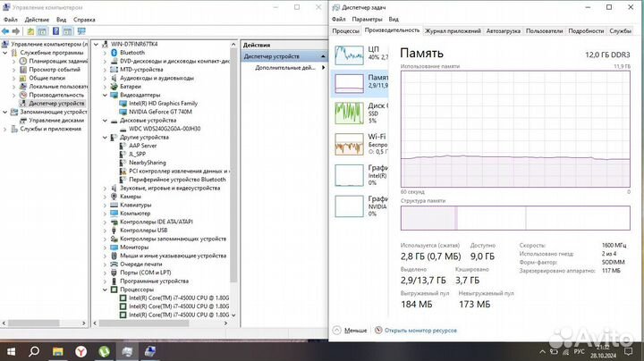This screenshot has height=361, width=644.
Task: Collapse Другие устройства category
Action: (x=106, y=138)
